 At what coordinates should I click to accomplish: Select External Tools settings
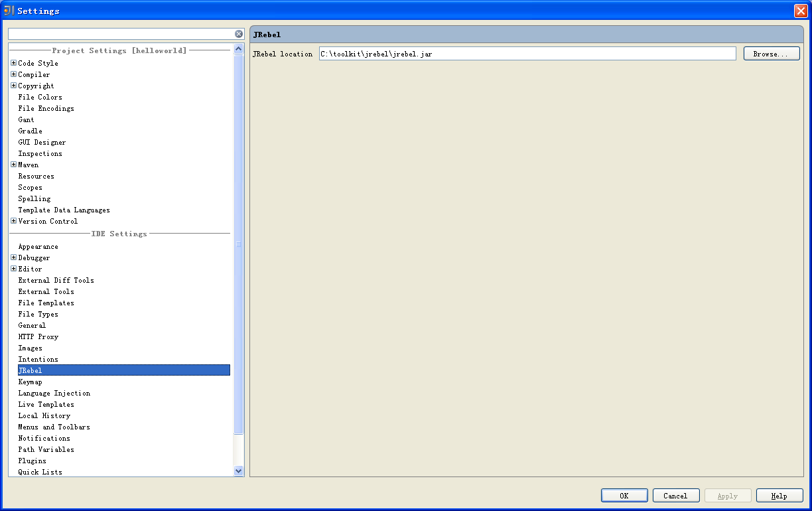tap(46, 291)
